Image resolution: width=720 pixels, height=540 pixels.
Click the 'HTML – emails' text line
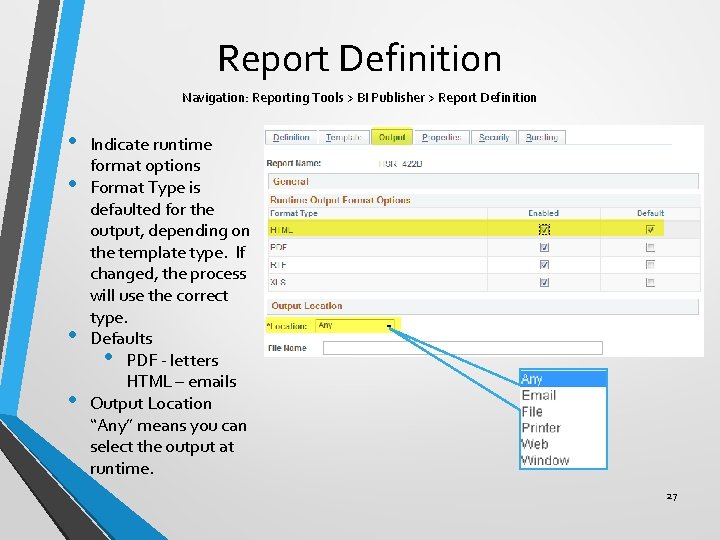point(182,382)
